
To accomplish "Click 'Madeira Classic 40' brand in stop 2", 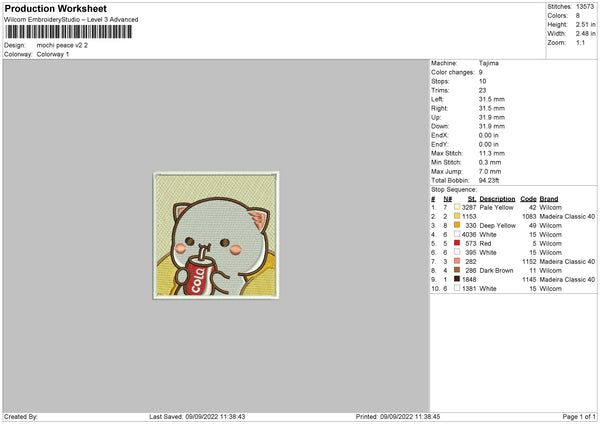I will pyautogui.click(x=567, y=216).
